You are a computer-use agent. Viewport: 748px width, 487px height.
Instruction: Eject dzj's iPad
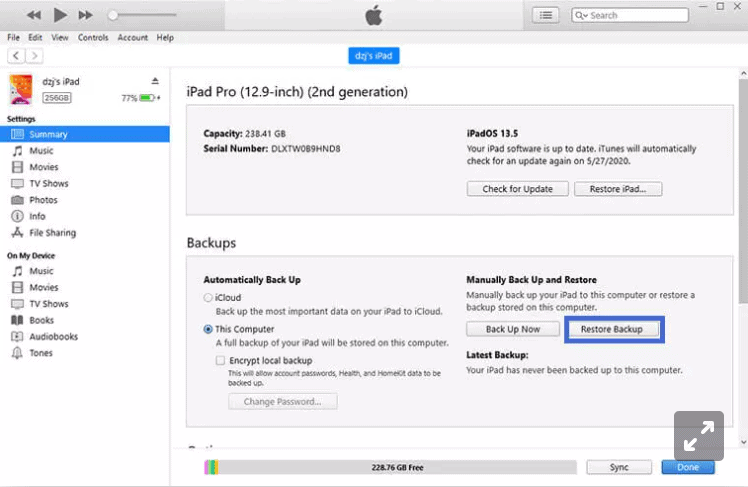tap(155, 81)
